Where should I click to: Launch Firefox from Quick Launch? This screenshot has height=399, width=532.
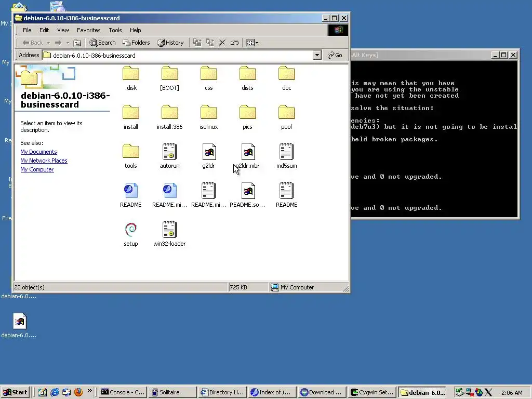[x=78, y=392]
